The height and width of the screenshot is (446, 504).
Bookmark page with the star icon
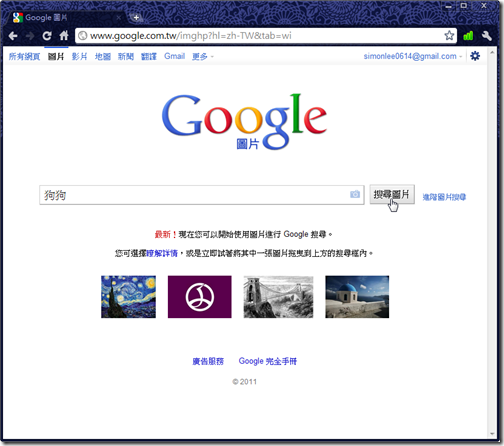(449, 35)
